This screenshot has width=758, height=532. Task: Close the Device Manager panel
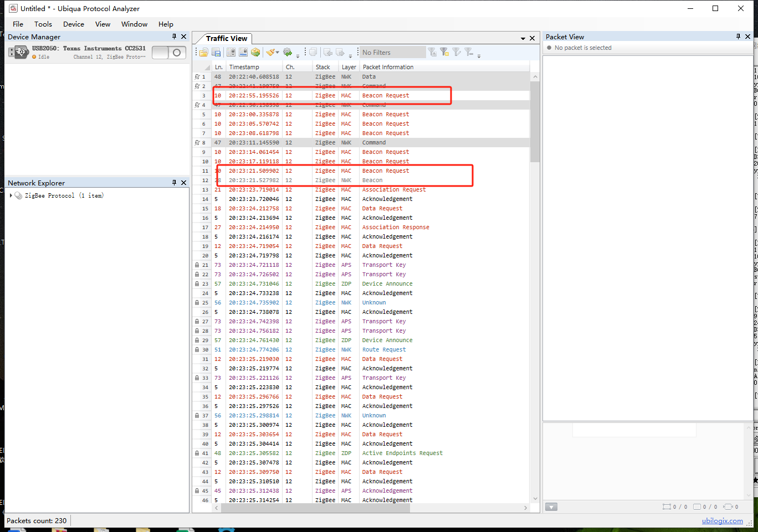click(184, 37)
